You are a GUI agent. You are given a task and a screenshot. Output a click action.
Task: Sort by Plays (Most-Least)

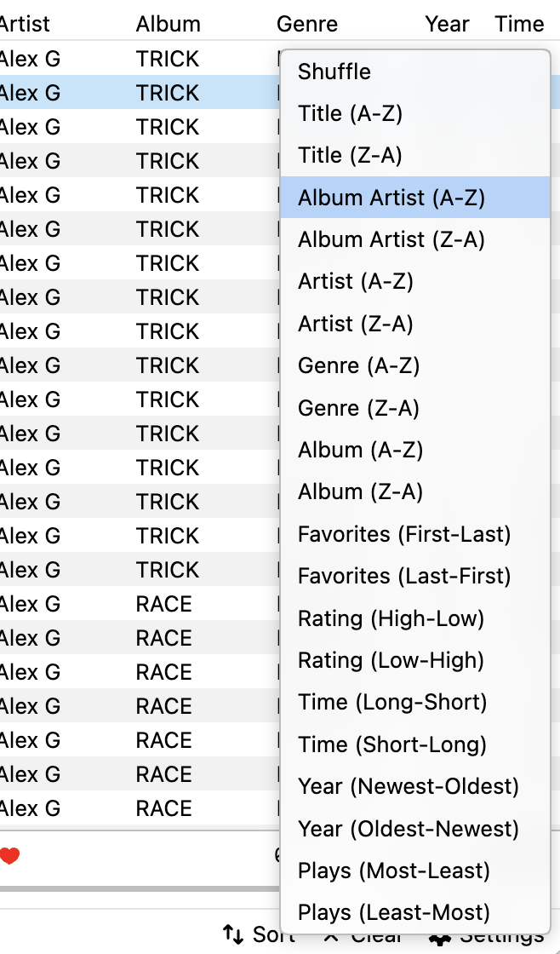pos(415,870)
